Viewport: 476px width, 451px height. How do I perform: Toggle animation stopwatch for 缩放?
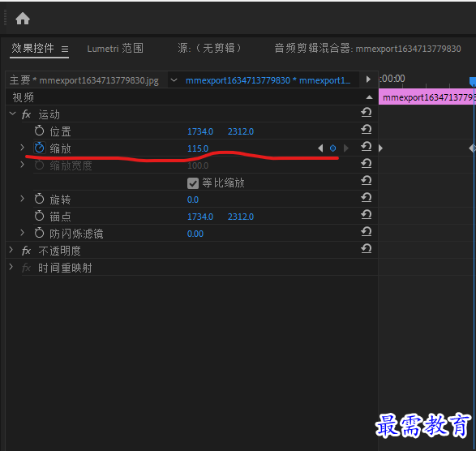coord(39,148)
